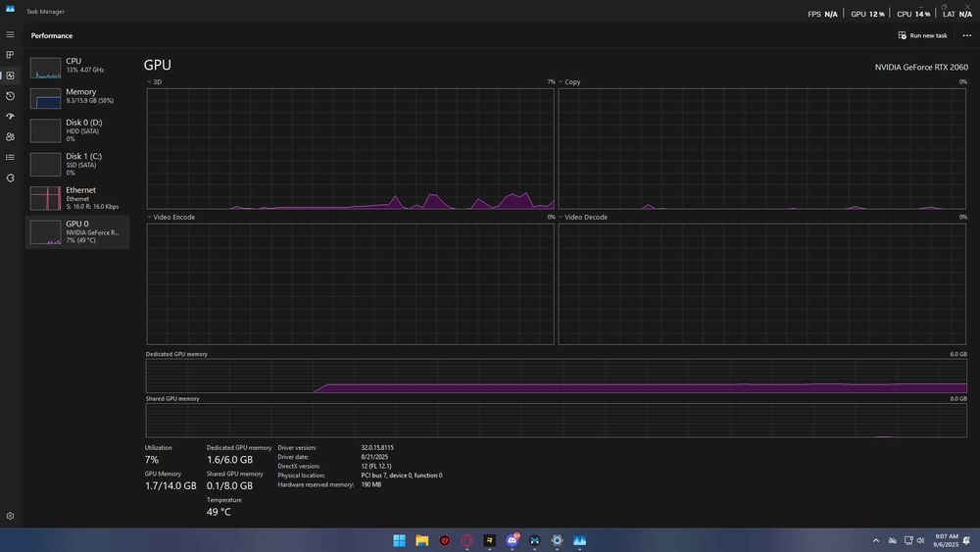Open the clock showing 9:07 AM

click(x=946, y=541)
